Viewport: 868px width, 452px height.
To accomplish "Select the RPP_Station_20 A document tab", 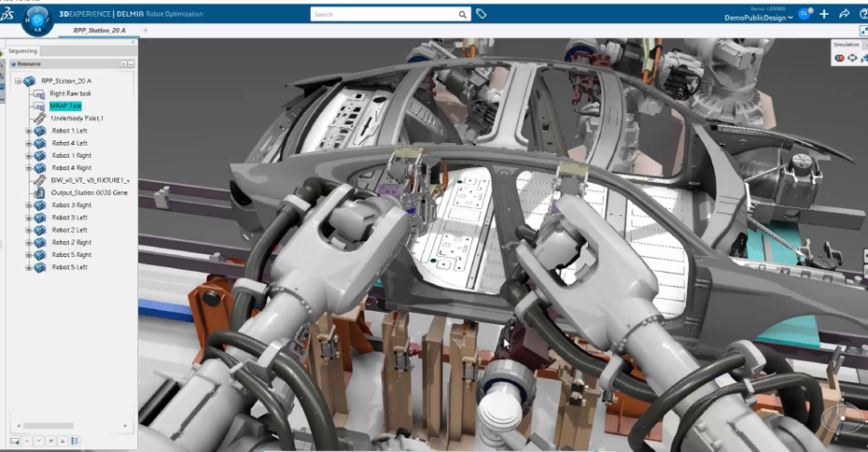I will pyautogui.click(x=99, y=31).
